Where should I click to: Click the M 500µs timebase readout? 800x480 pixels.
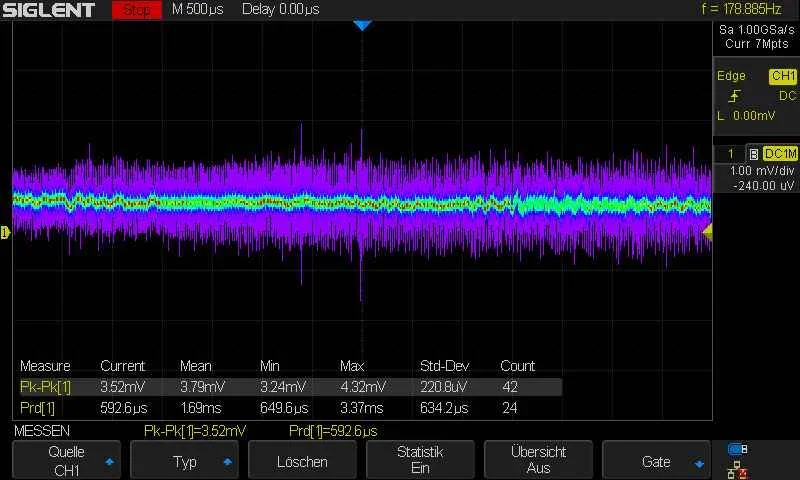pyautogui.click(x=198, y=10)
